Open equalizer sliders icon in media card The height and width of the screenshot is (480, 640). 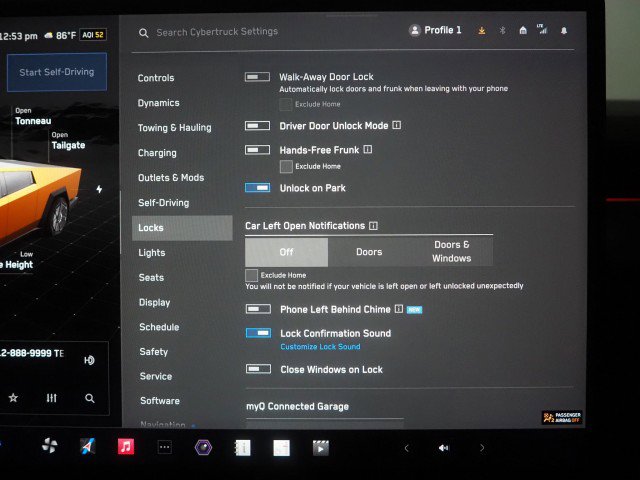click(x=51, y=398)
